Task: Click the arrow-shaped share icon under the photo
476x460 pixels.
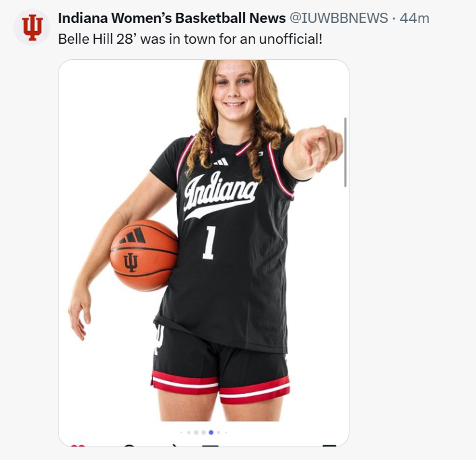Action: point(174,447)
